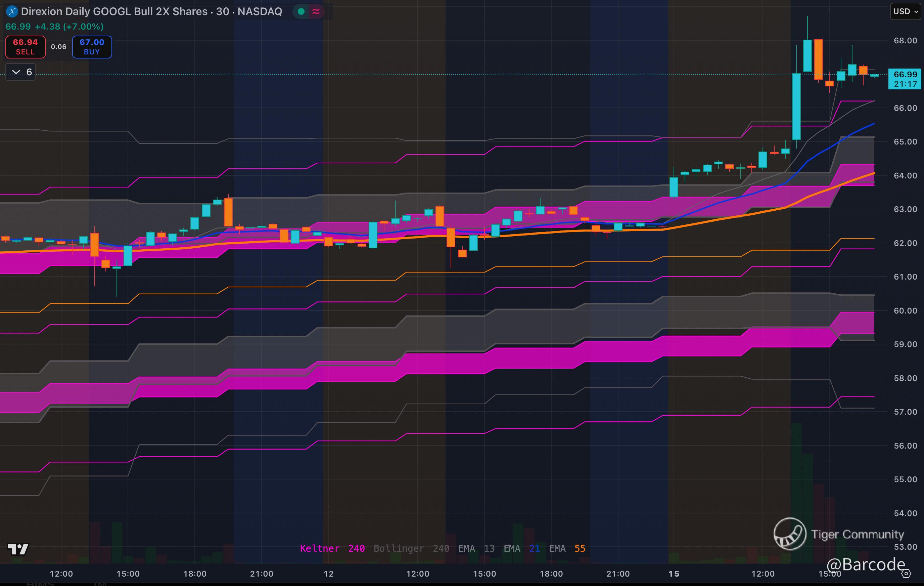The image size is (924, 586).
Task: Click the Bollinger 240 legend label
Action: coord(411,548)
